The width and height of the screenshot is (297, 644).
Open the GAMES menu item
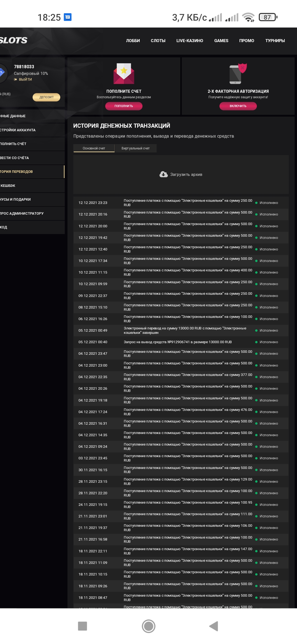pos(221,41)
